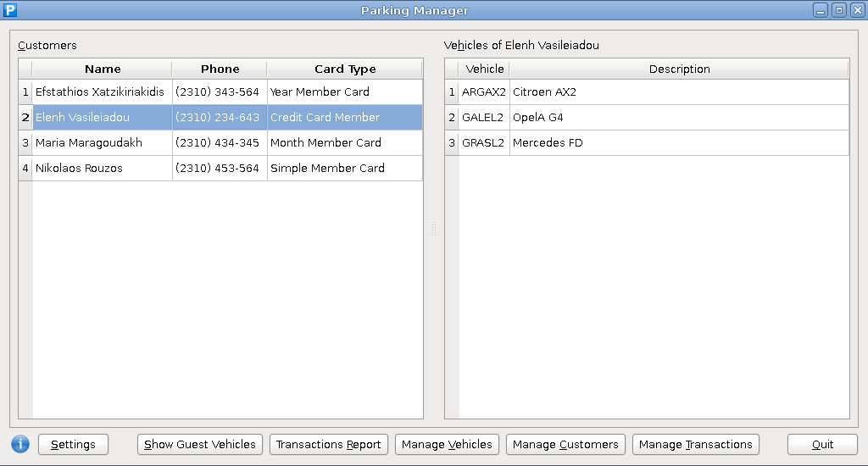The image size is (868, 466).
Task: Open Manage Vehicles window
Action: pos(447,444)
